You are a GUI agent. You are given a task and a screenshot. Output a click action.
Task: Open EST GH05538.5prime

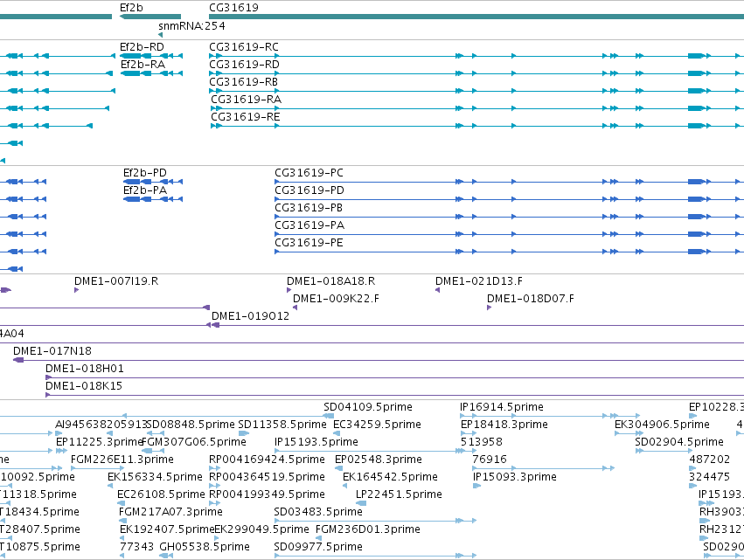point(205,548)
